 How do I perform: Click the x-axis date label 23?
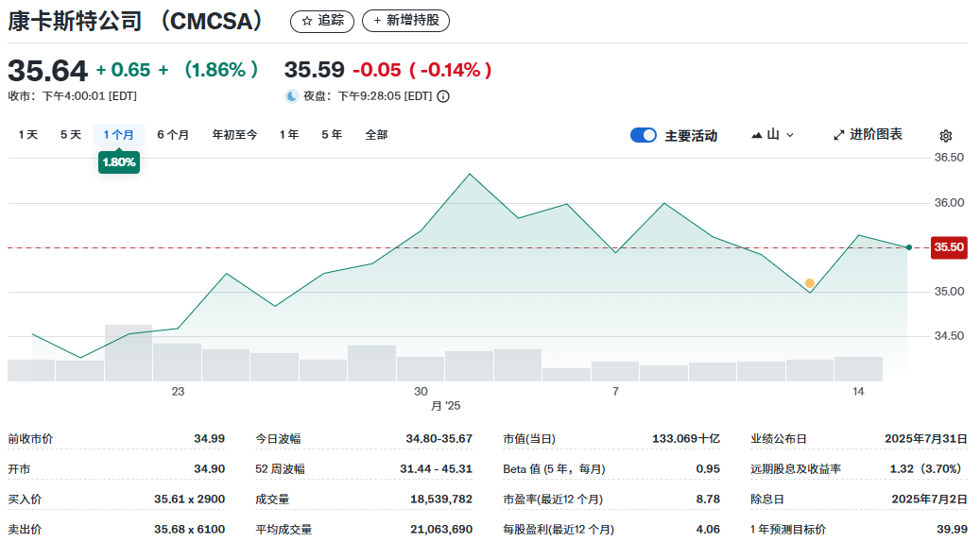[178, 392]
